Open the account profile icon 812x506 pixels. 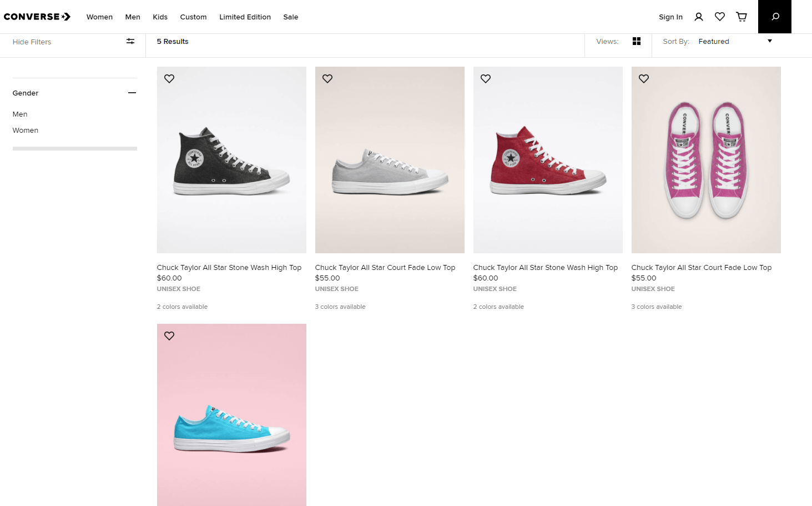[x=699, y=17]
